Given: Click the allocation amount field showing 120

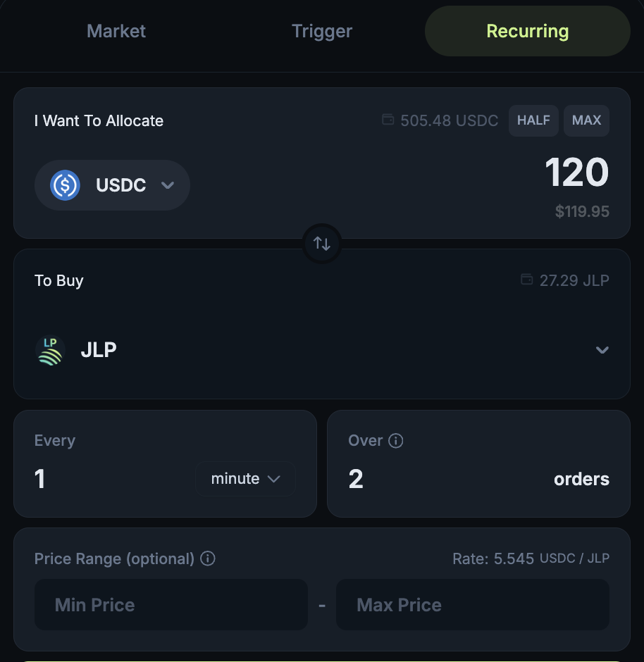Looking at the screenshot, I should 576,173.
